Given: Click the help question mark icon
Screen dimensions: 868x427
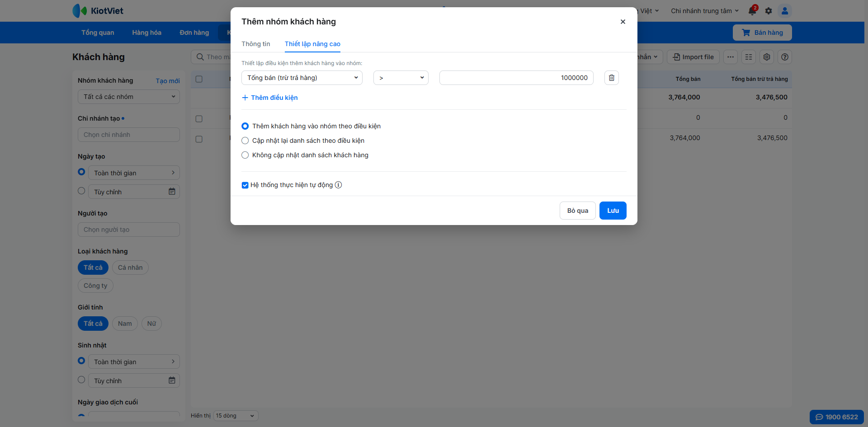Looking at the screenshot, I should coord(785,57).
